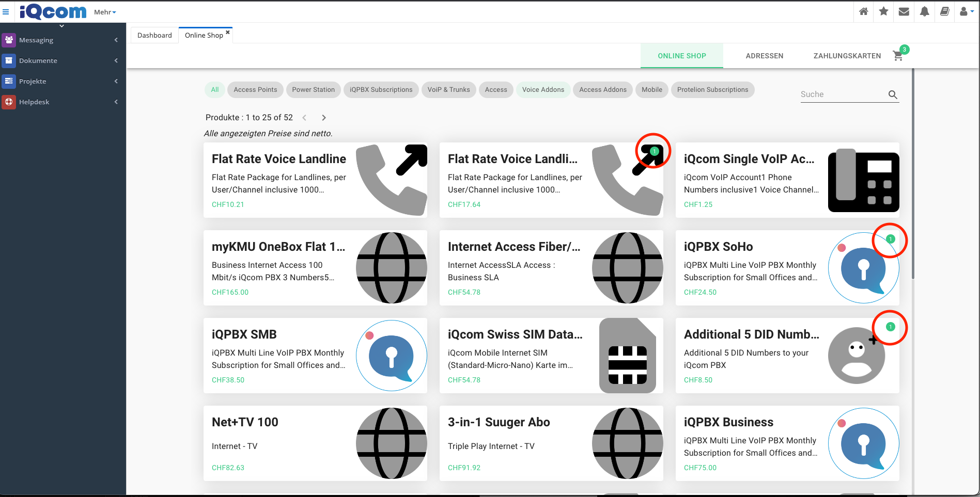Click phone icon on Flat Rate CHF10.21 card

[391, 180]
